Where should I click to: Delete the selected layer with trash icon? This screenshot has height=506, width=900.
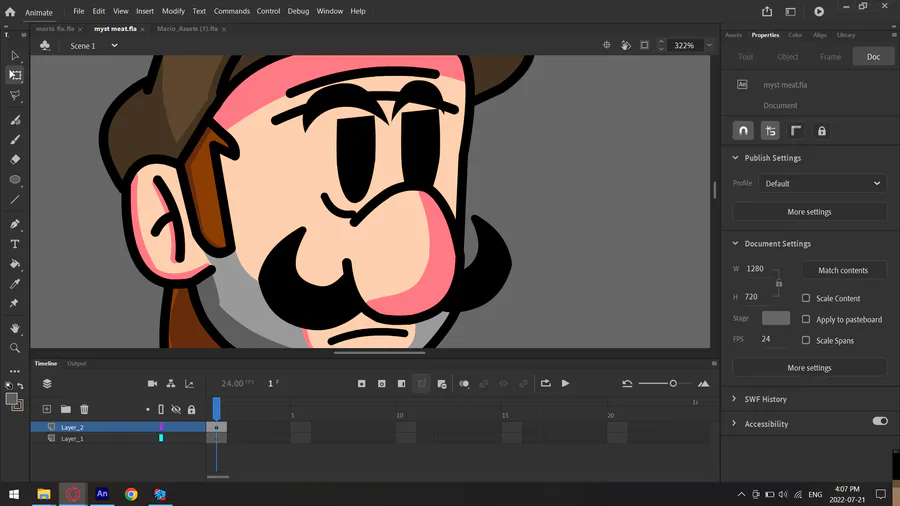[x=84, y=409]
